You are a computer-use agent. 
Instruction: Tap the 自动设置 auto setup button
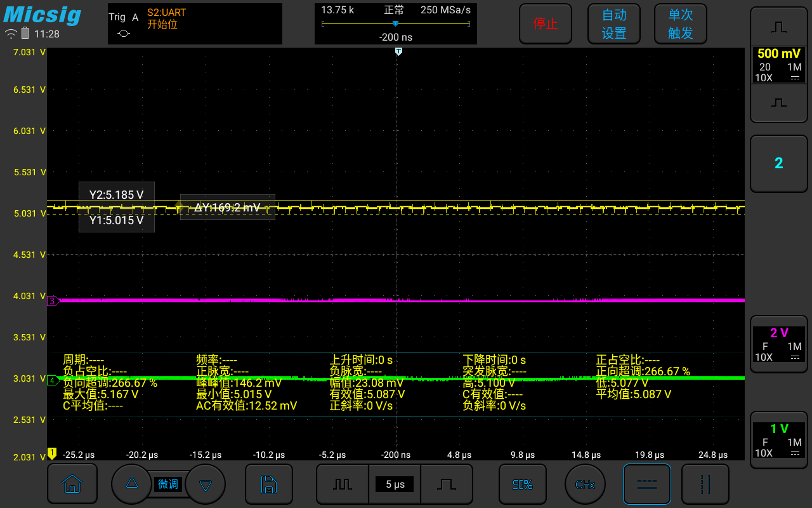pos(614,23)
